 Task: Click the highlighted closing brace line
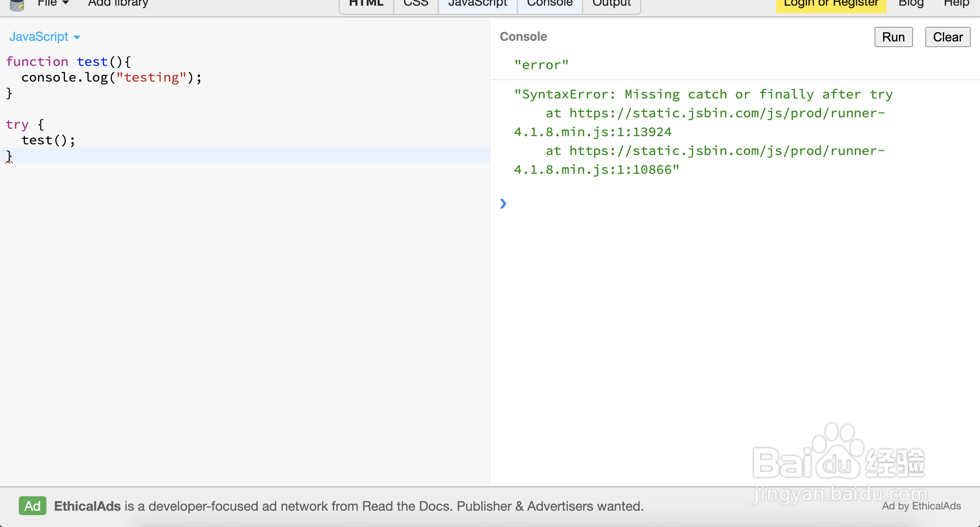click(9, 156)
